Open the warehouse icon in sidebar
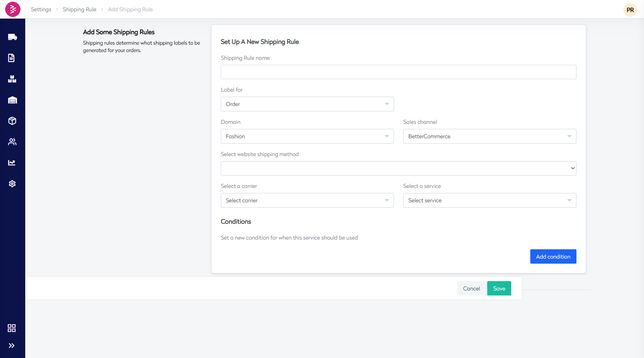Image resolution: width=644 pixels, height=358 pixels. click(12, 100)
